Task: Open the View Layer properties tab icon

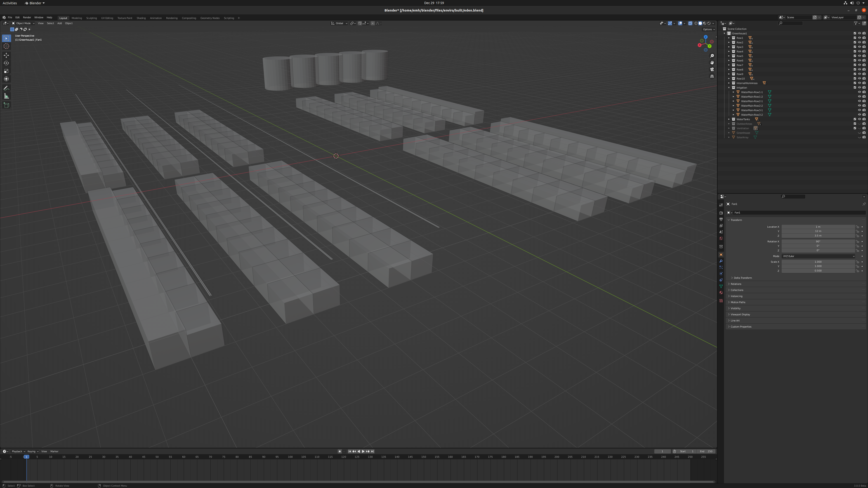Action: (721, 226)
